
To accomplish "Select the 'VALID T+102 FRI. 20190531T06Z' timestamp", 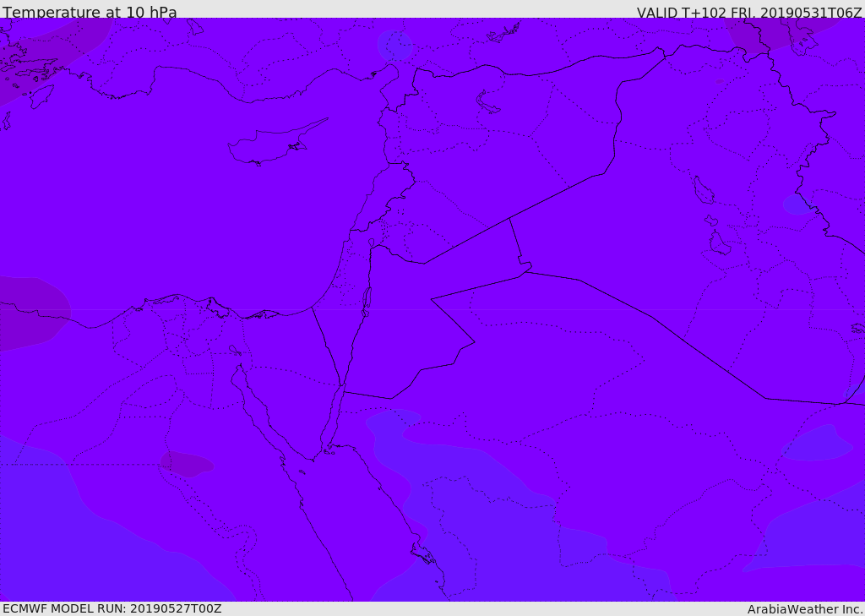I will 749,12.
